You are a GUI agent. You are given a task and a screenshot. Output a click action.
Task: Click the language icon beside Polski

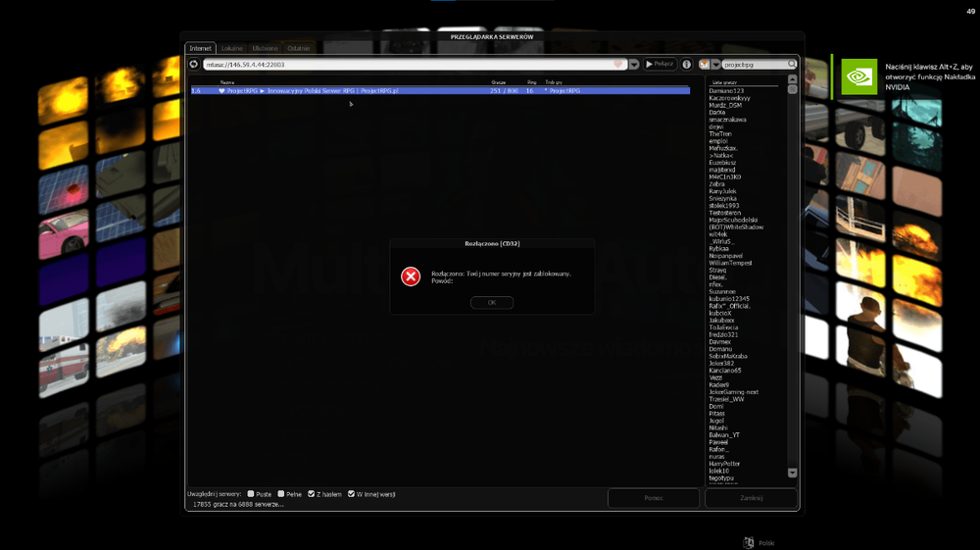749,542
